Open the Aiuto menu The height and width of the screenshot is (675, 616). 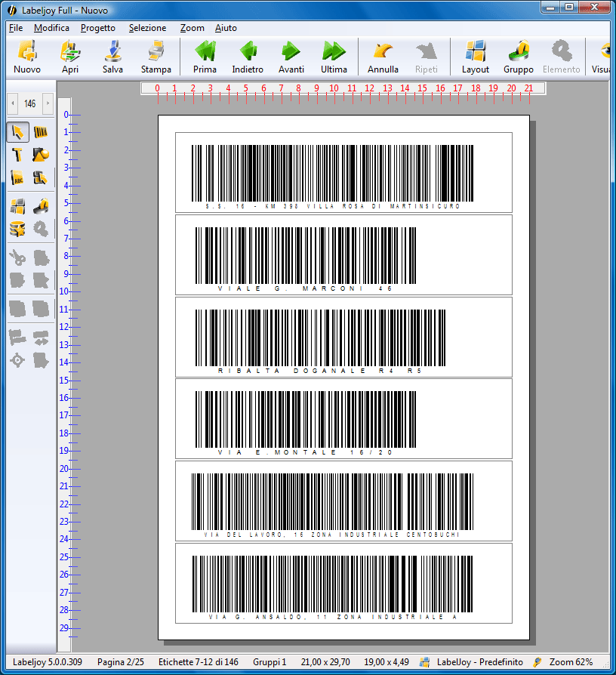(226, 28)
